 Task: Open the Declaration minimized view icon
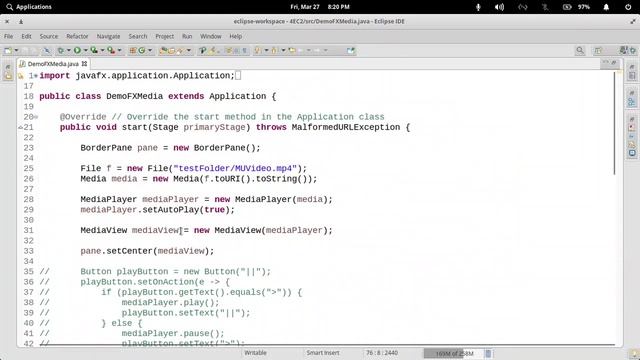(x=632, y=144)
